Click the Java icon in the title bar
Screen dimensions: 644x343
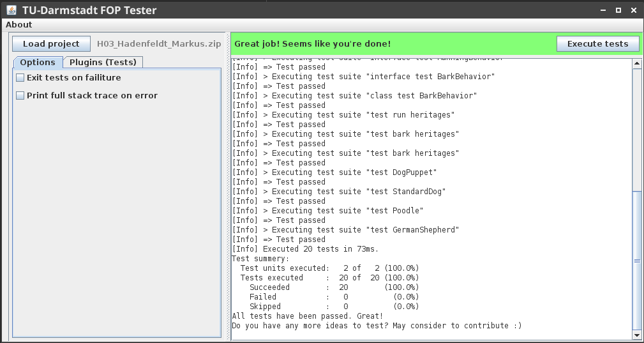(11, 10)
